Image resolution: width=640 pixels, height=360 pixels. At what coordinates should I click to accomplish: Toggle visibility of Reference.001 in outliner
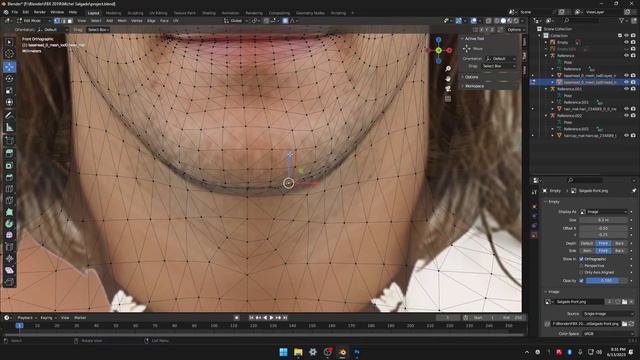coord(627,89)
